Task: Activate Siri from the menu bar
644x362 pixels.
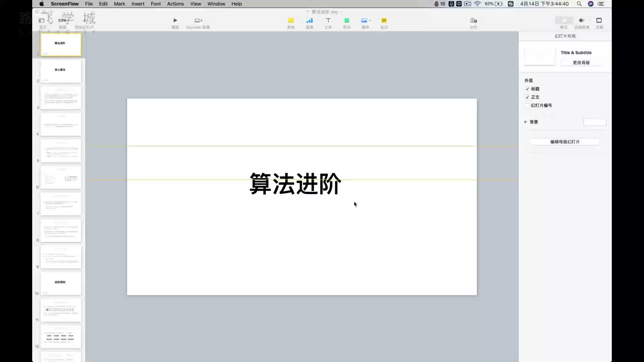Action: [x=591, y=4]
